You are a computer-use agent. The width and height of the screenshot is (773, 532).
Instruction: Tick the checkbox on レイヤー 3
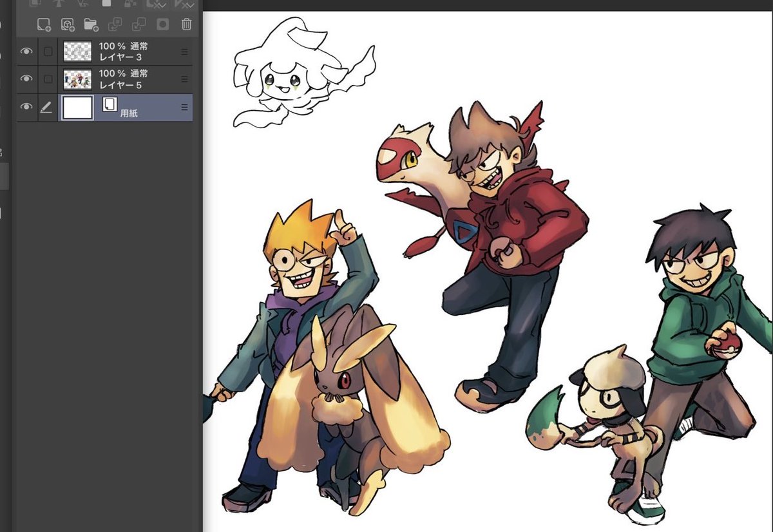(x=48, y=52)
